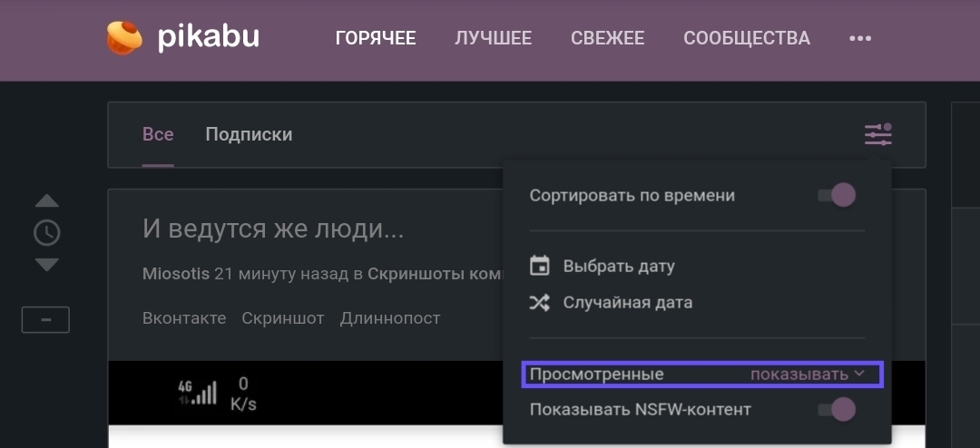The width and height of the screenshot is (980, 448).
Task: Switch to the 'Подписки' tab
Action: [x=249, y=134]
